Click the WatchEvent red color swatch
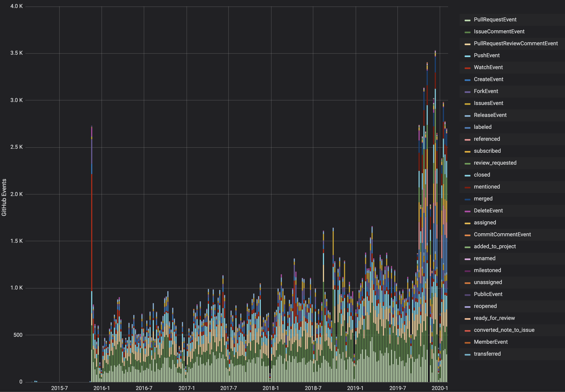Viewport: 565px width, 392px height. pos(468,68)
